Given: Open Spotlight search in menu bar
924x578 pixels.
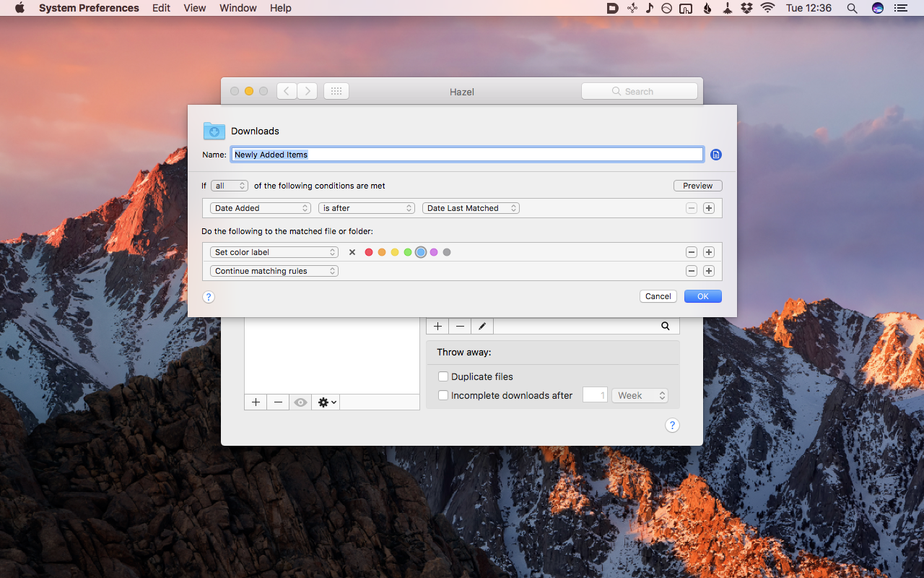Looking at the screenshot, I should pyautogui.click(x=852, y=8).
